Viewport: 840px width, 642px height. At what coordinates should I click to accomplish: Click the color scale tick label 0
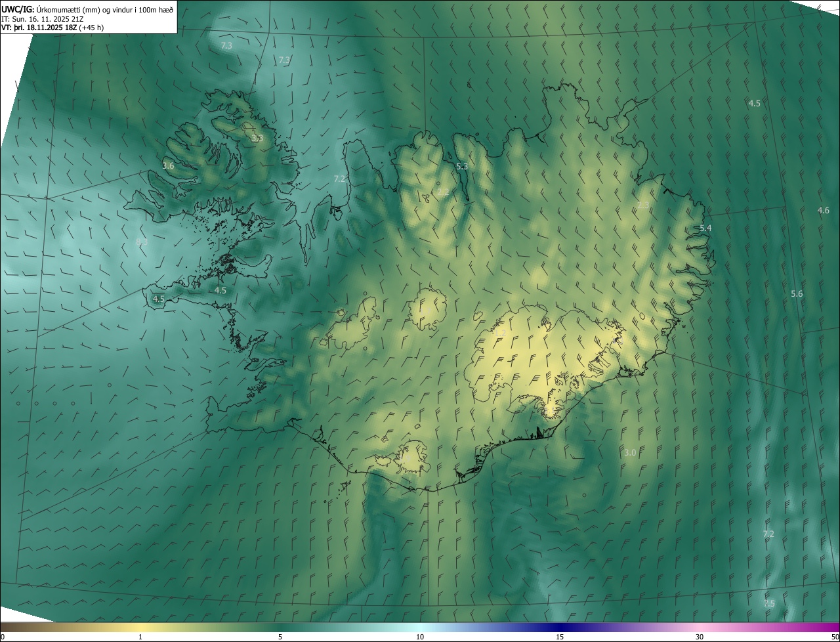tap(3, 637)
